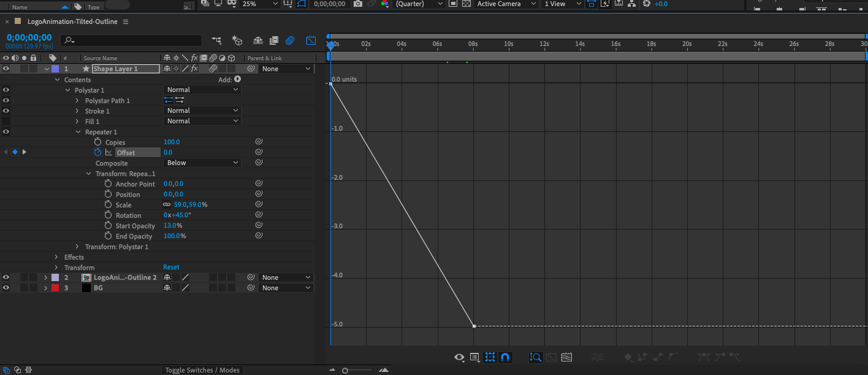The width and height of the screenshot is (868, 375).
Task: Close the Graph Editor view
Action: click(311, 41)
